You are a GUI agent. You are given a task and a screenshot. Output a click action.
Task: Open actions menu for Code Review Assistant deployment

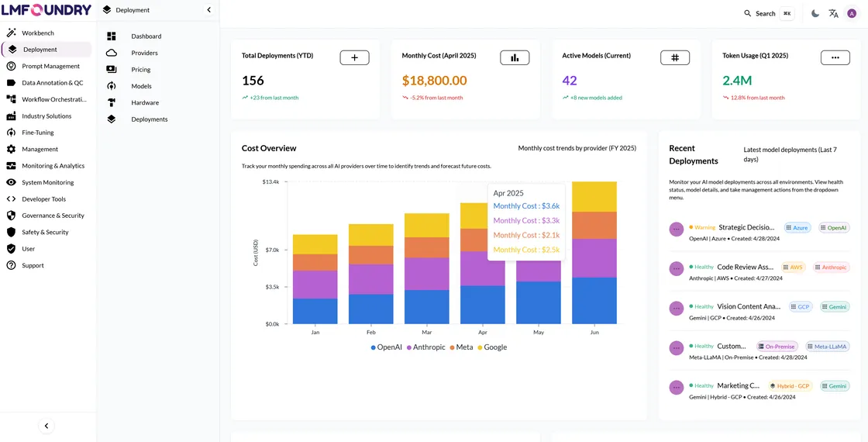point(677,268)
